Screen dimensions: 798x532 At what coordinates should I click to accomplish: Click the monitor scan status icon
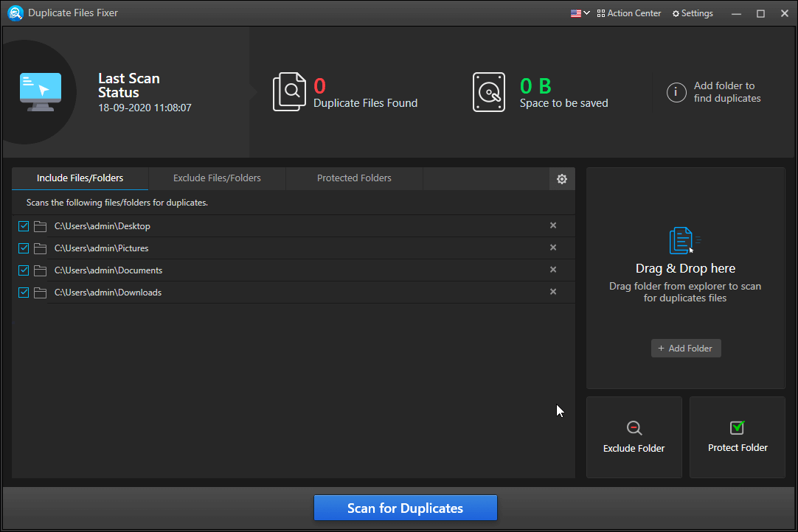41,92
